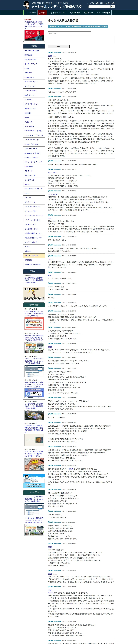Click the 検索 search button
Viewport: 138px width, 644px height.
tap(112, 7)
